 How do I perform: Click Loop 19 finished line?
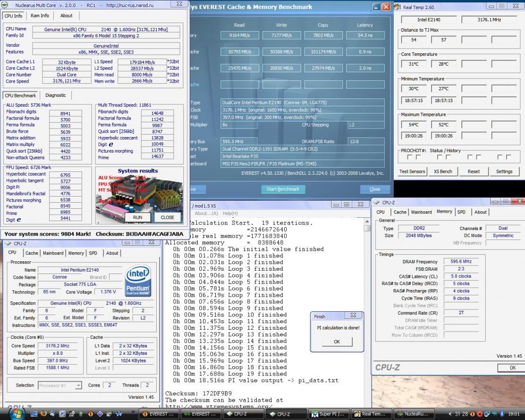pyautogui.click(x=229, y=374)
